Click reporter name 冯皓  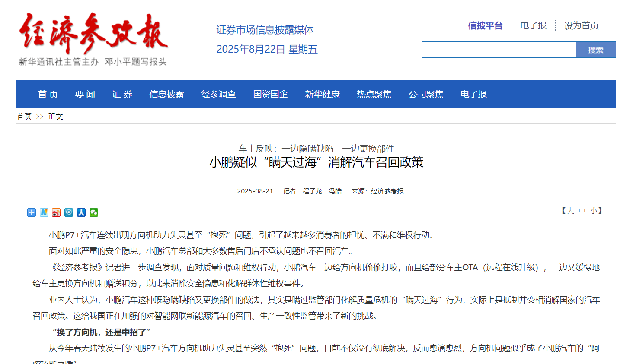coord(335,191)
